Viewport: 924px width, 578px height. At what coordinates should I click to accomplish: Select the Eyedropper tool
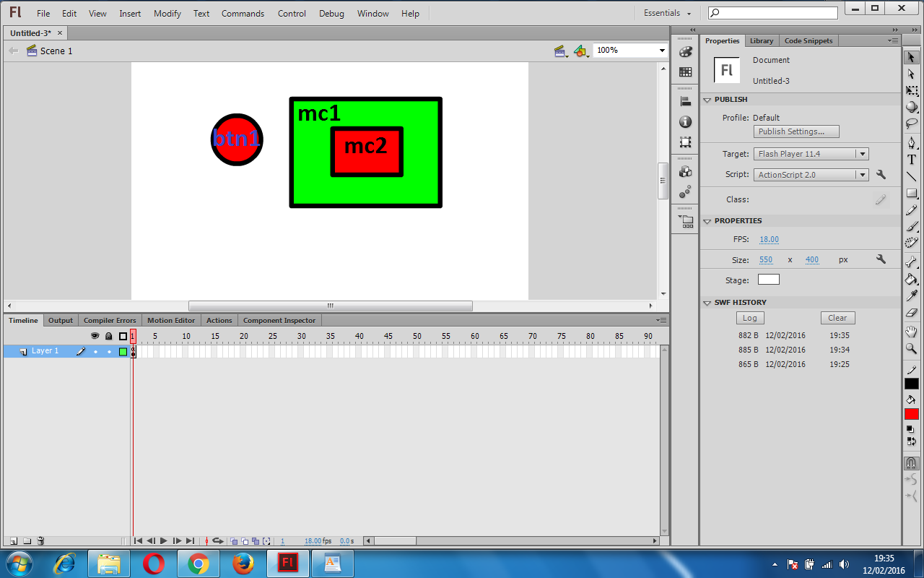coord(912,296)
